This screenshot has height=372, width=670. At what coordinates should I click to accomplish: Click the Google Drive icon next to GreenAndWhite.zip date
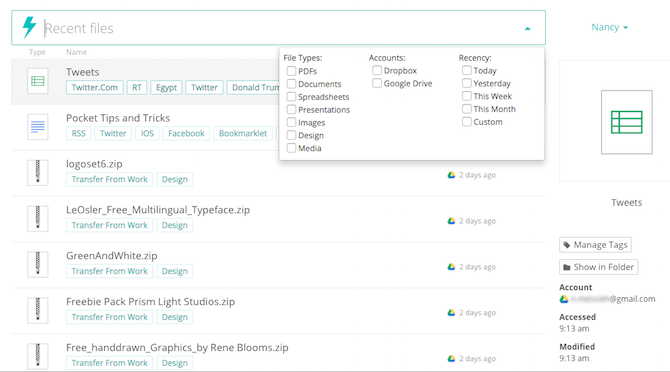[x=451, y=267]
